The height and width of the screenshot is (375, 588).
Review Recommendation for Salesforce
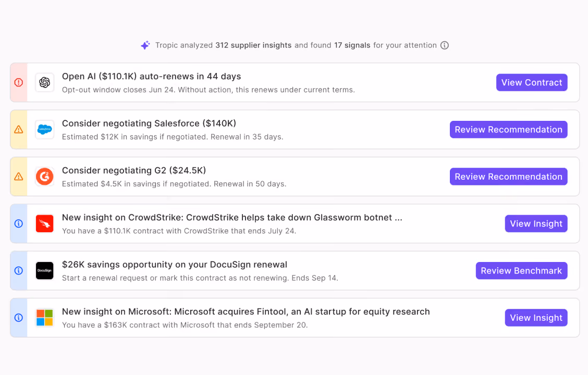[508, 130]
